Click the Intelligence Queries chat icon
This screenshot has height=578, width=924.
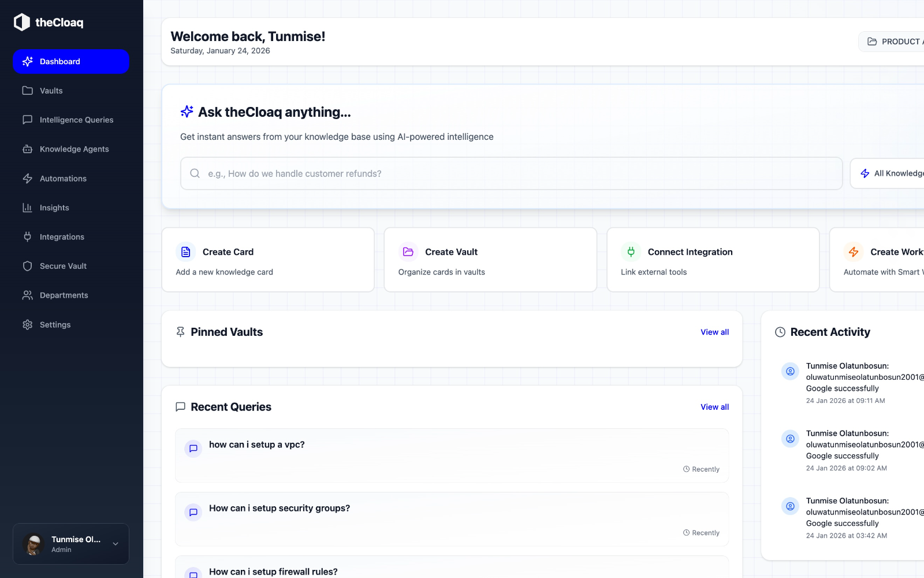[27, 120]
